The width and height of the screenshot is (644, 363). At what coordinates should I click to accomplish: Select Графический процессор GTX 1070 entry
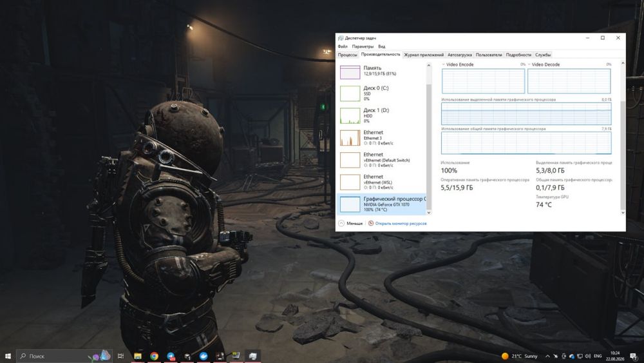pos(381,204)
